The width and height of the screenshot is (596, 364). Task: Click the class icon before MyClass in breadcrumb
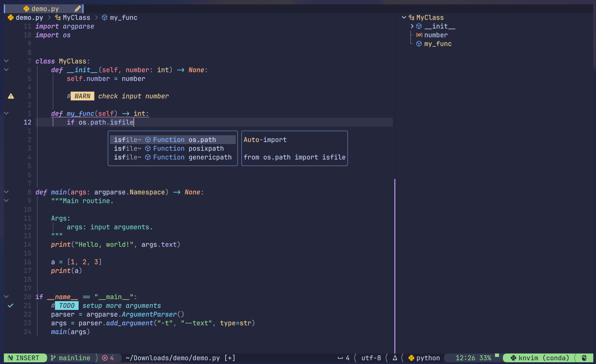(58, 17)
